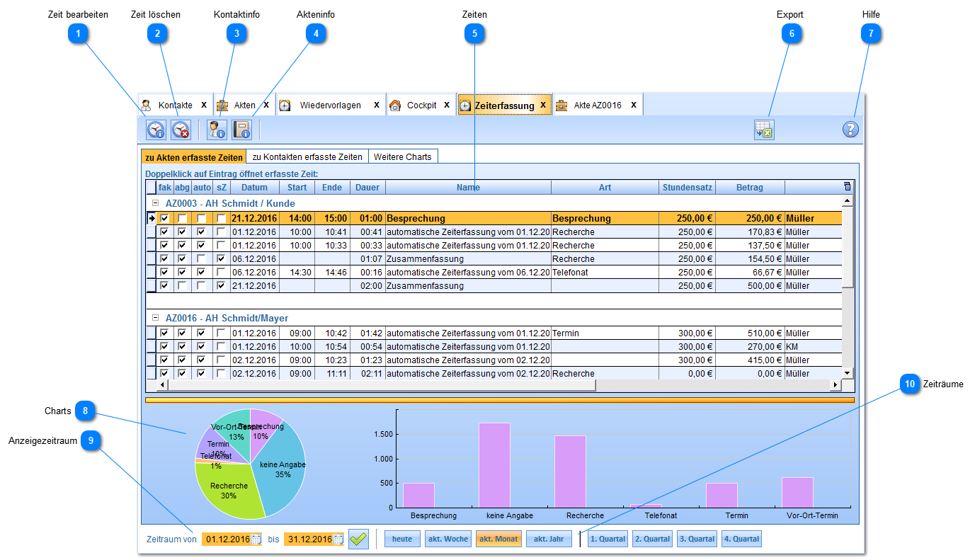
Task: Collapse the AZ0003 - AH Schmidt / Kunde group
Action: click(x=156, y=203)
